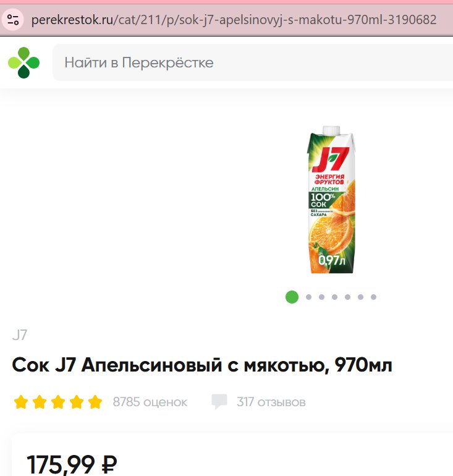The width and height of the screenshot is (453, 476).
Task: Click the reviews speech bubble icon
Action: click(x=219, y=402)
